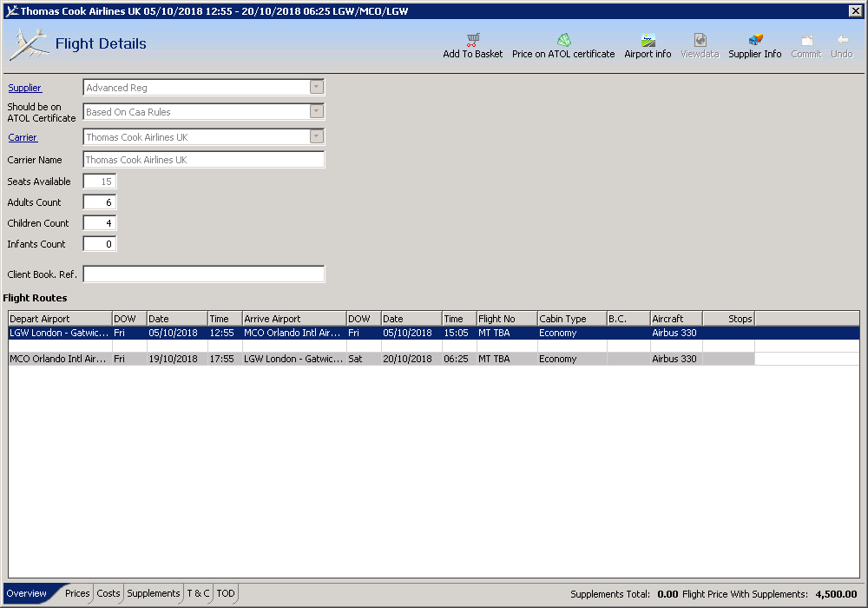Click the MCO Orlando arrive airport cell

[293, 333]
